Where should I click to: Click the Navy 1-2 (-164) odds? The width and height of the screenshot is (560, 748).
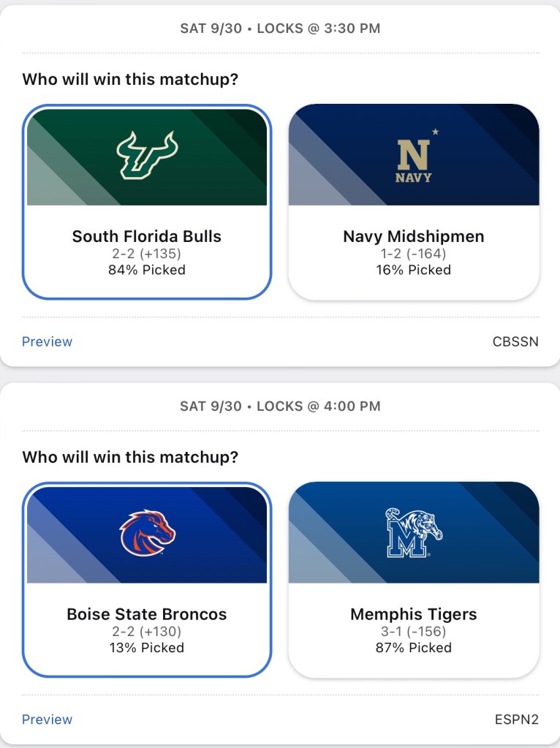[x=414, y=254]
